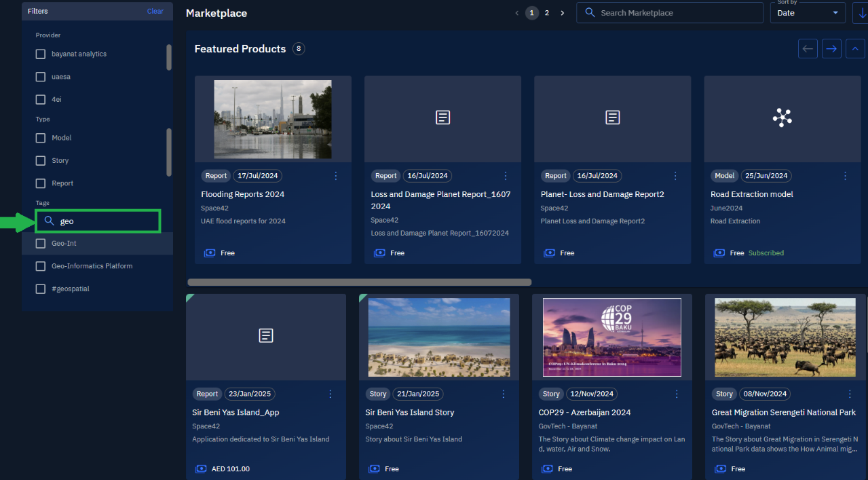Open the Sort by Date dropdown

(807, 13)
